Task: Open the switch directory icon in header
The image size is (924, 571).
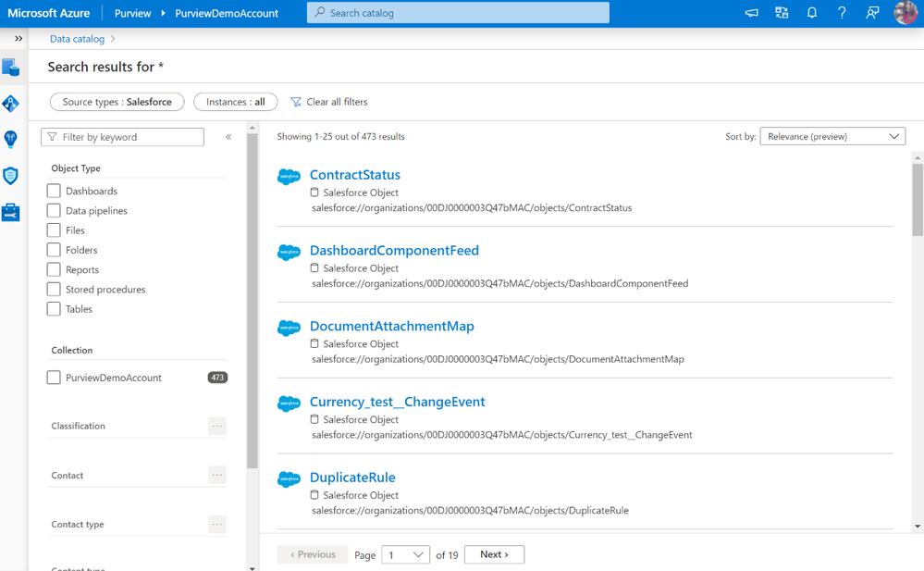Action: pos(782,12)
